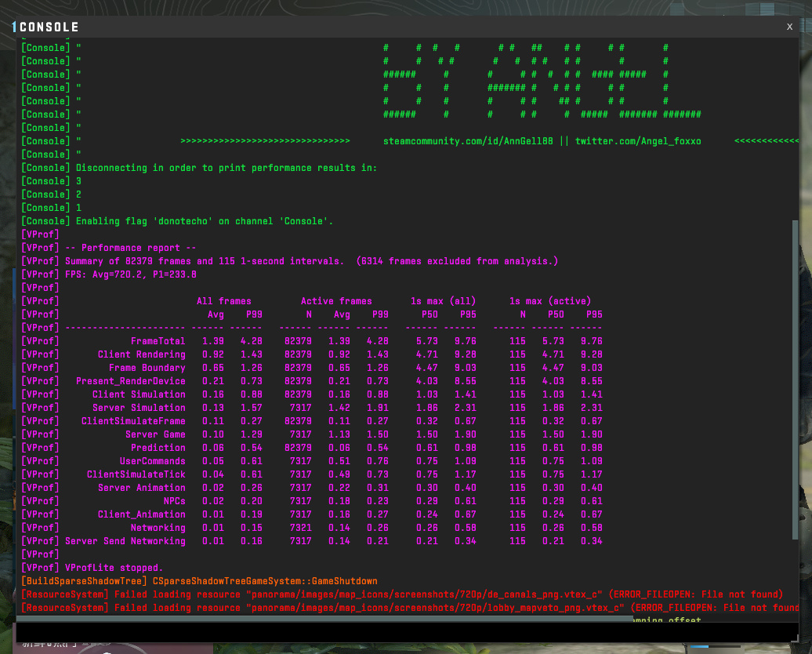Click the 'Disconnecting in order to print' line
This screenshot has width=812, height=654.
point(199,168)
